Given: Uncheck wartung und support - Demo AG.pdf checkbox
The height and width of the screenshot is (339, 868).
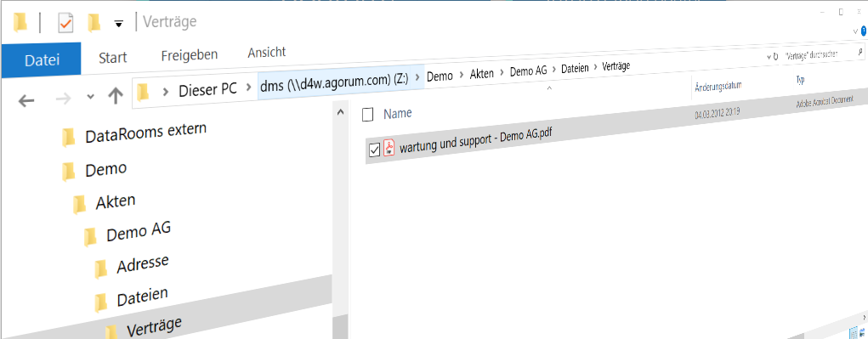Looking at the screenshot, I should (374, 150).
